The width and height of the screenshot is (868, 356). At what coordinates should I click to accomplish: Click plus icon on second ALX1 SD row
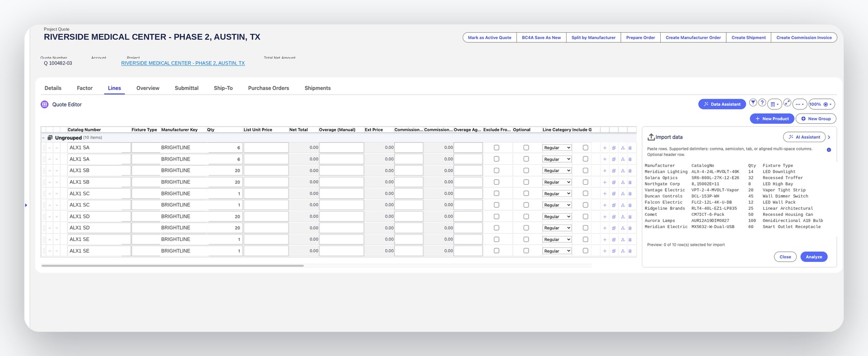click(x=604, y=228)
